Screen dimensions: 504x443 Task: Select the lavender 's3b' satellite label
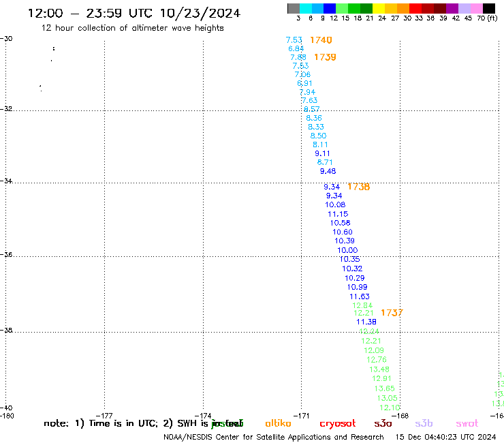(x=424, y=423)
